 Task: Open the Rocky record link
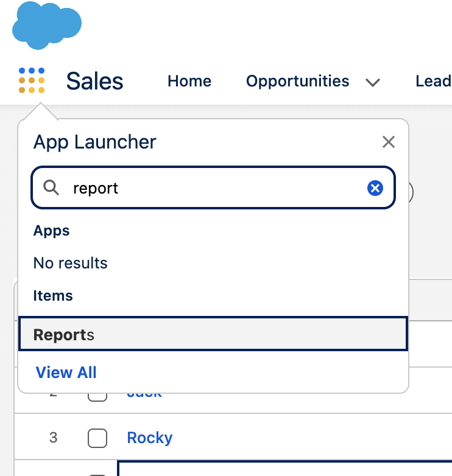pos(150,438)
